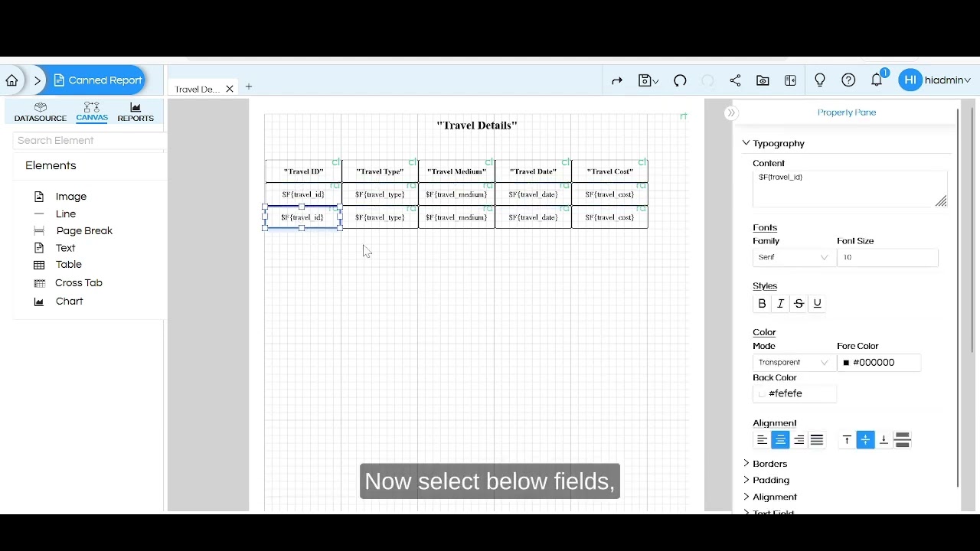Select second-row $F{travel_medium} cell
Image resolution: width=980 pixels, height=551 pixels.
click(x=456, y=194)
